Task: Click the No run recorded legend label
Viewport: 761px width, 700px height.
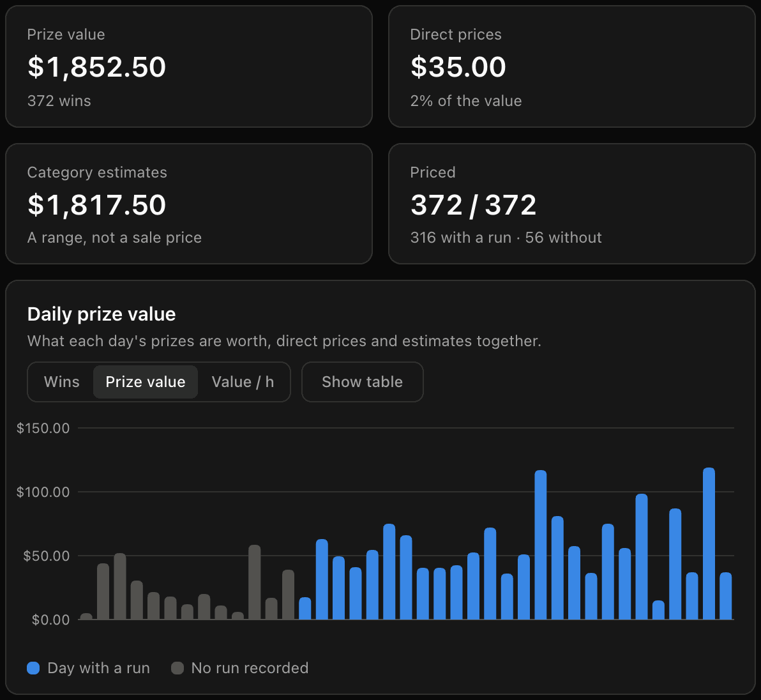Action: (x=250, y=668)
